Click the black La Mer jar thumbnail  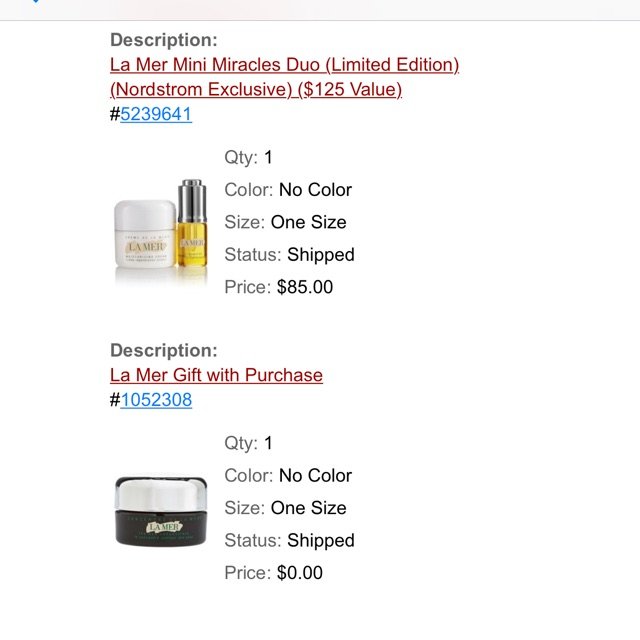tap(162, 510)
